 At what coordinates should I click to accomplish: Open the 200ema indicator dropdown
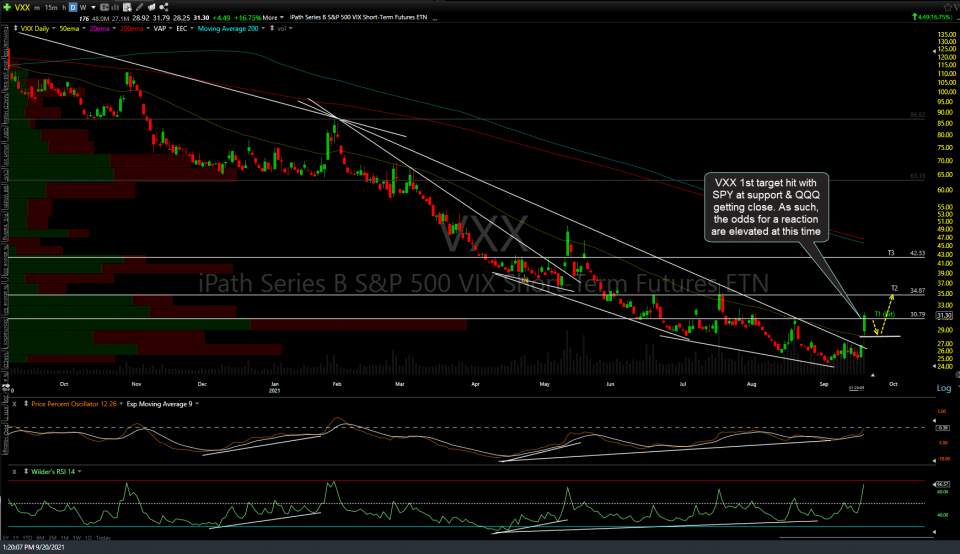coord(148,28)
